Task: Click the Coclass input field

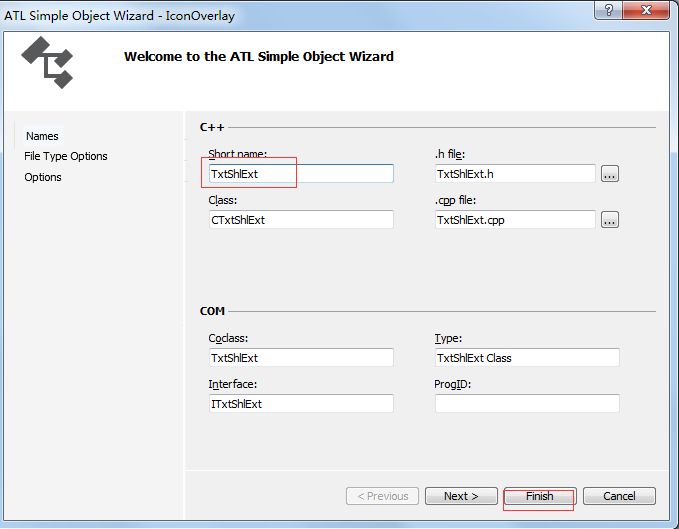Action: (x=300, y=357)
